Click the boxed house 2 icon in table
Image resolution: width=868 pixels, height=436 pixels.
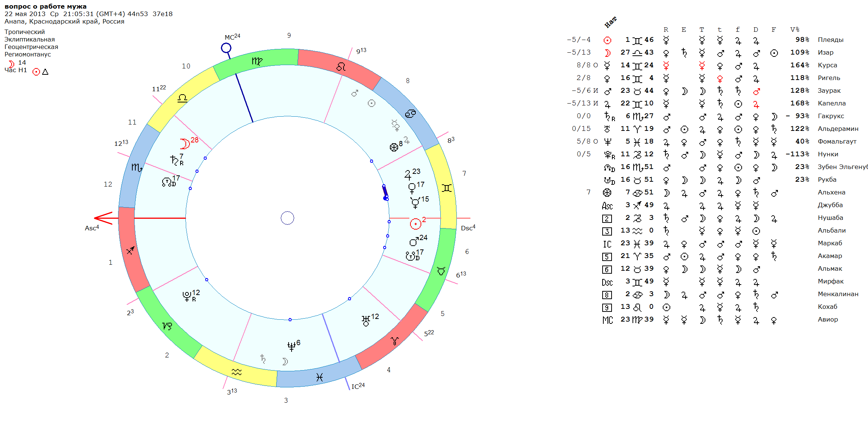(x=607, y=218)
